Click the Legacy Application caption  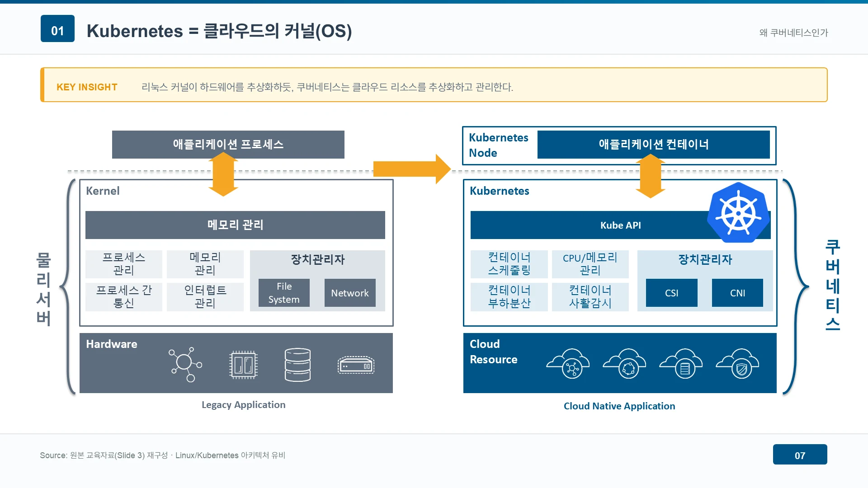coord(243,405)
